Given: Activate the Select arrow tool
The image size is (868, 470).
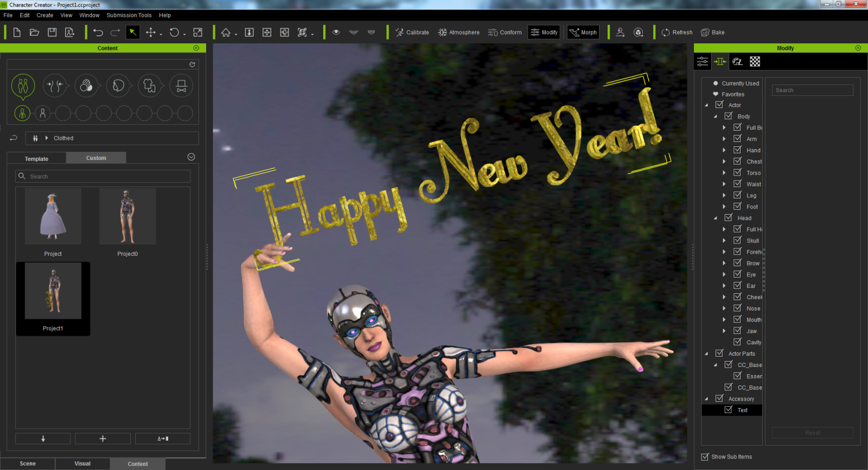Looking at the screenshot, I should [132, 33].
